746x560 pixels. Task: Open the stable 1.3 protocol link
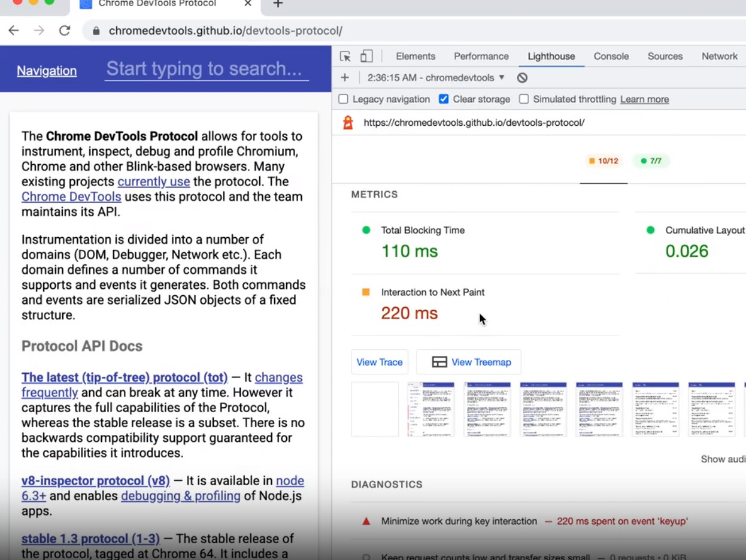click(90, 539)
